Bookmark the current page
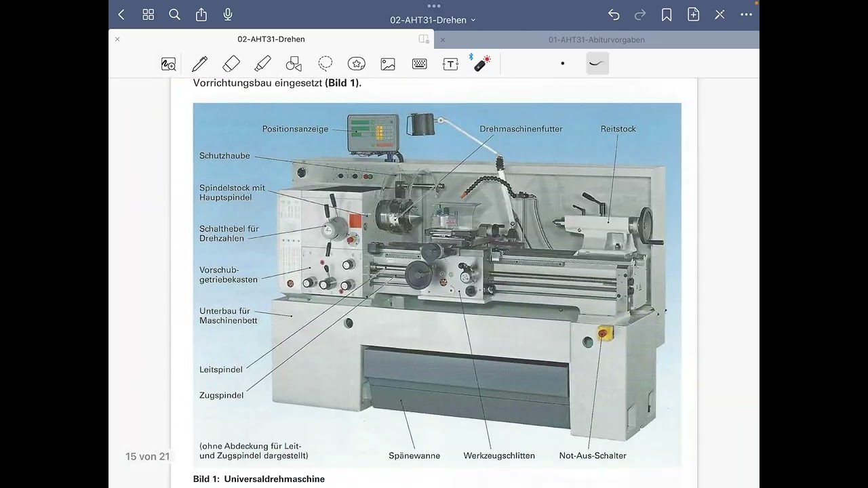This screenshot has height=488, width=868. (667, 15)
